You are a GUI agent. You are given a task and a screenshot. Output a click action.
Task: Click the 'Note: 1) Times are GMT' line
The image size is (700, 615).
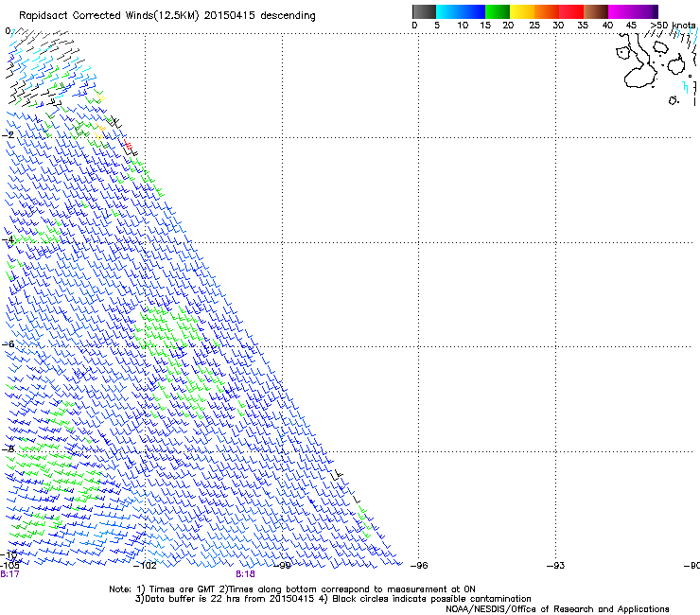(292, 589)
